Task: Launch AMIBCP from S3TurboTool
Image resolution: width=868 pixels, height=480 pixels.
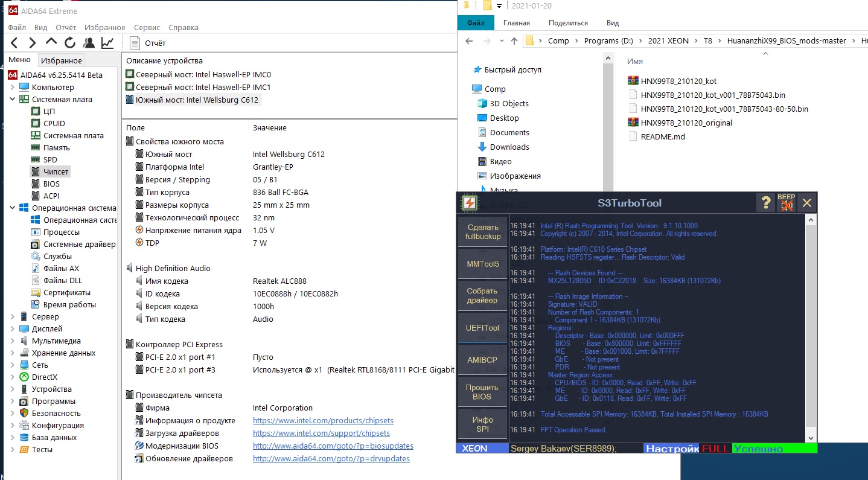Action: tap(482, 360)
